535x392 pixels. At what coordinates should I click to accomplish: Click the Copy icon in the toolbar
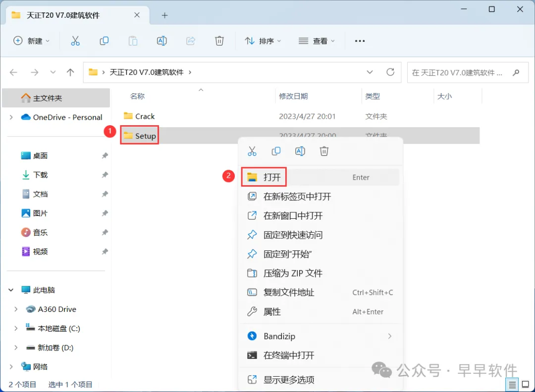[x=104, y=41]
